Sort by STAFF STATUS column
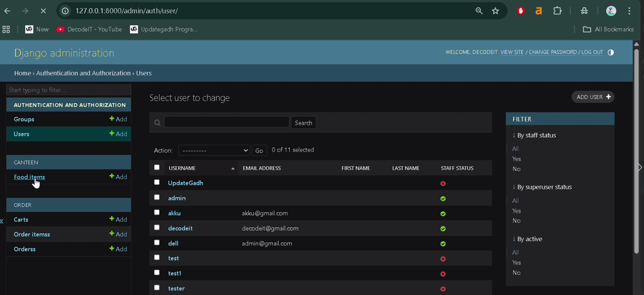This screenshot has width=644, height=295. tap(457, 168)
